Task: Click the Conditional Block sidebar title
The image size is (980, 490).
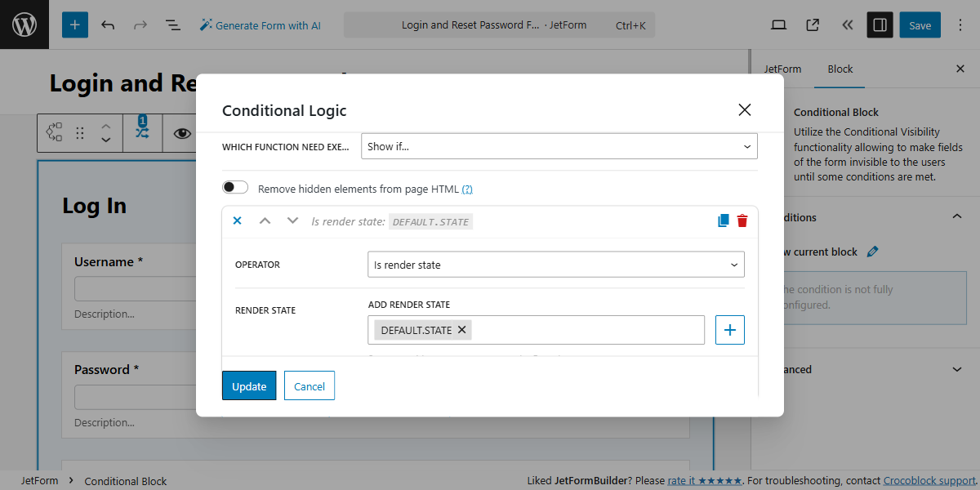Action: click(836, 112)
